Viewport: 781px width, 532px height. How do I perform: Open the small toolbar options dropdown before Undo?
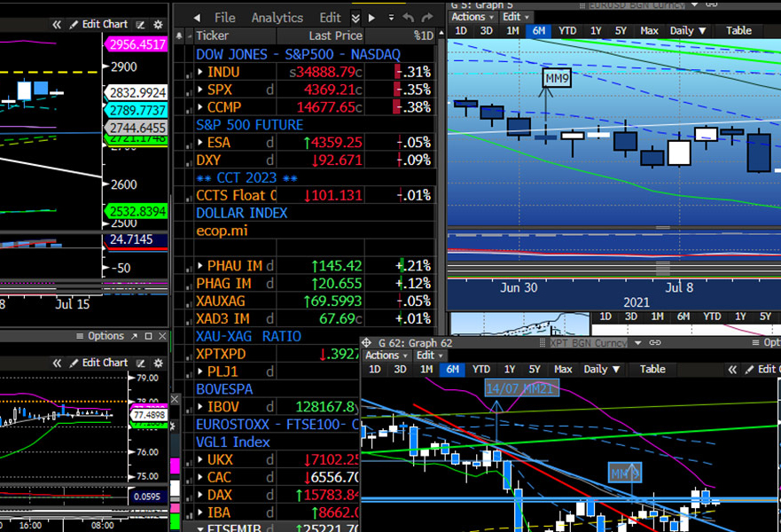391,18
